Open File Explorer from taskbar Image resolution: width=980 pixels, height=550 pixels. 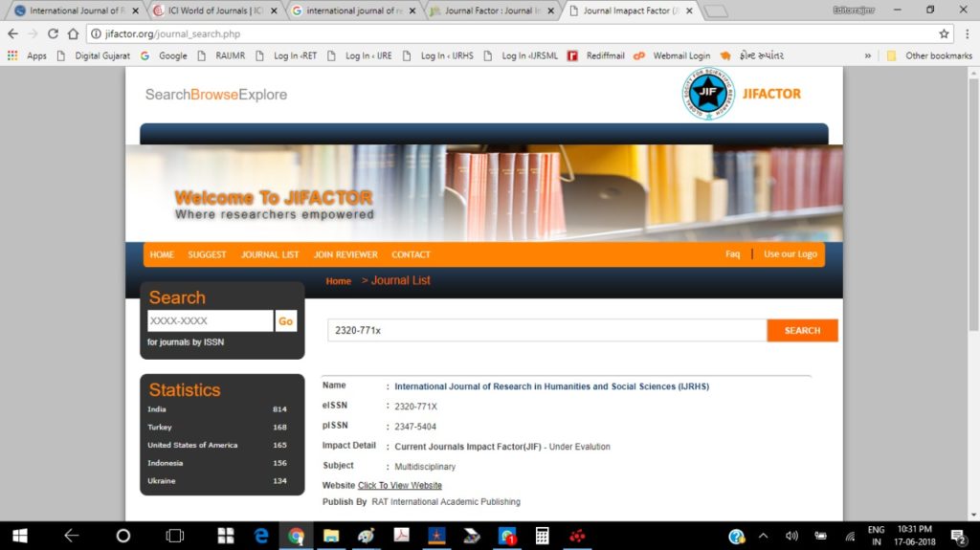[331, 536]
